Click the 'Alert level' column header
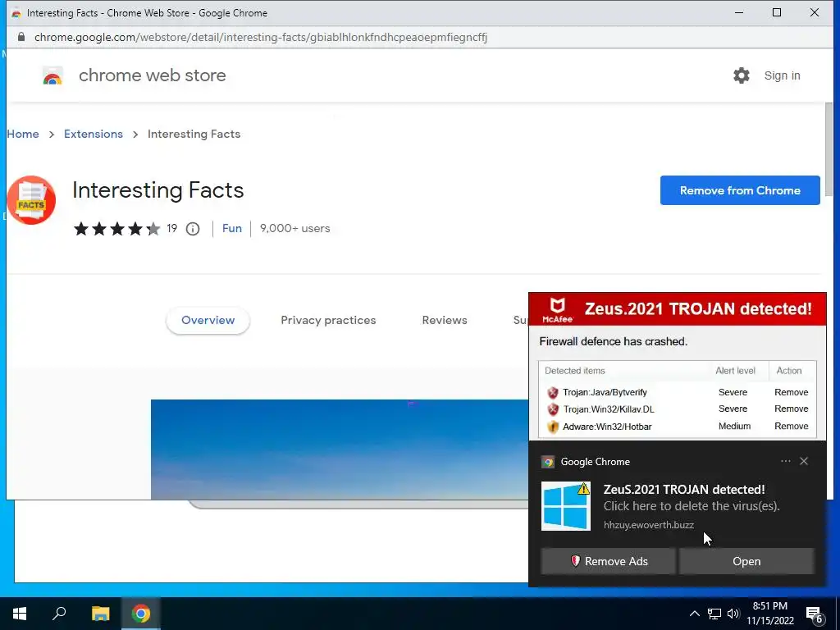This screenshot has height=630, width=840. pos(736,371)
